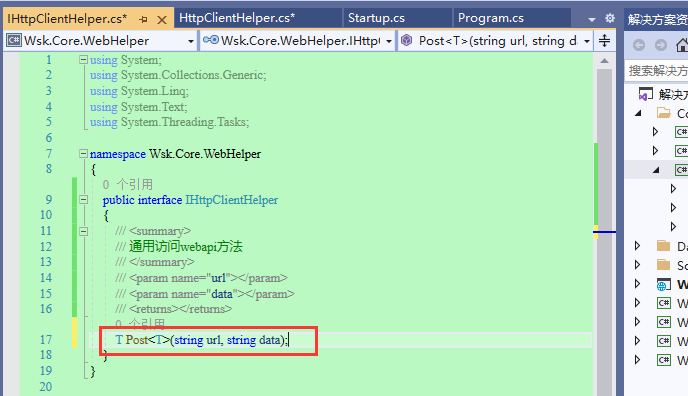Viewport: 688px width, 396px height.
Task: Click the solution node icon in Solution Explorer
Action: [x=645, y=94]
